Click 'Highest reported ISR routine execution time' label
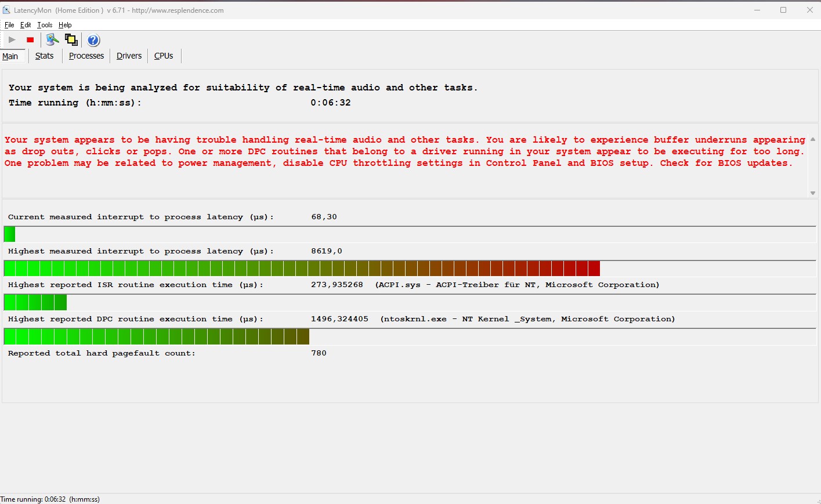 coord(136,285)
